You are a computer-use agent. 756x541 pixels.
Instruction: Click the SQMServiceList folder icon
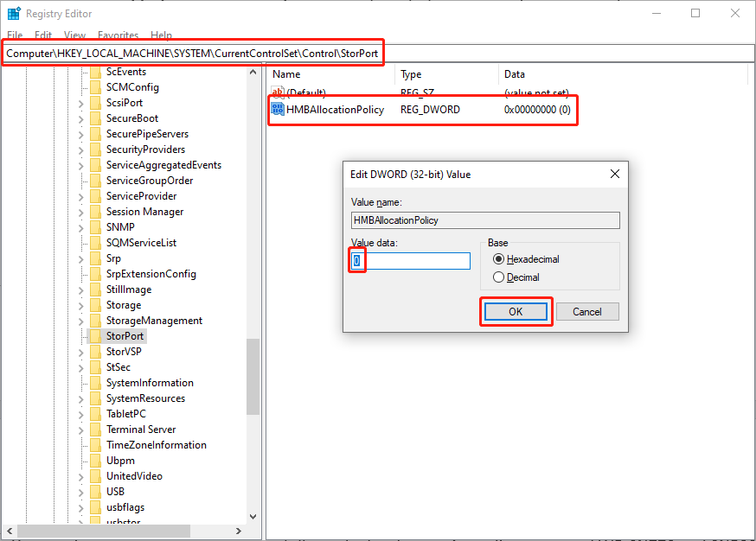(96, 243)
